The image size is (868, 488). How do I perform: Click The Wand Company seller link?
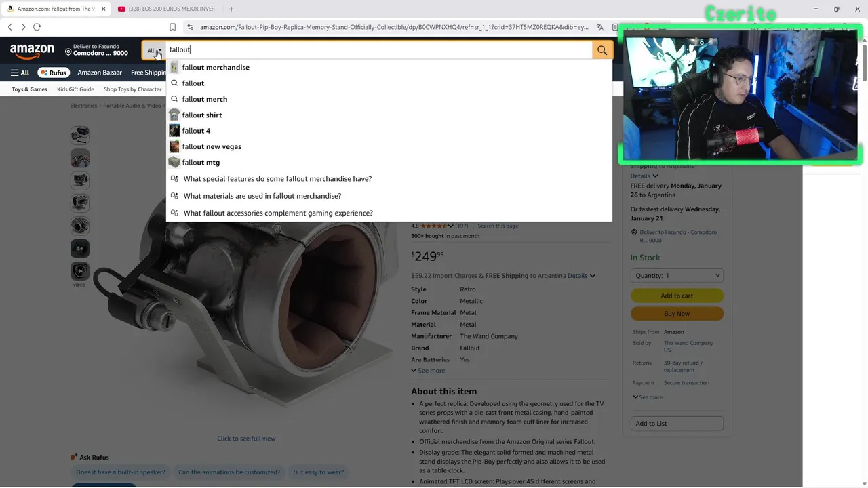(x=688, y=346)
